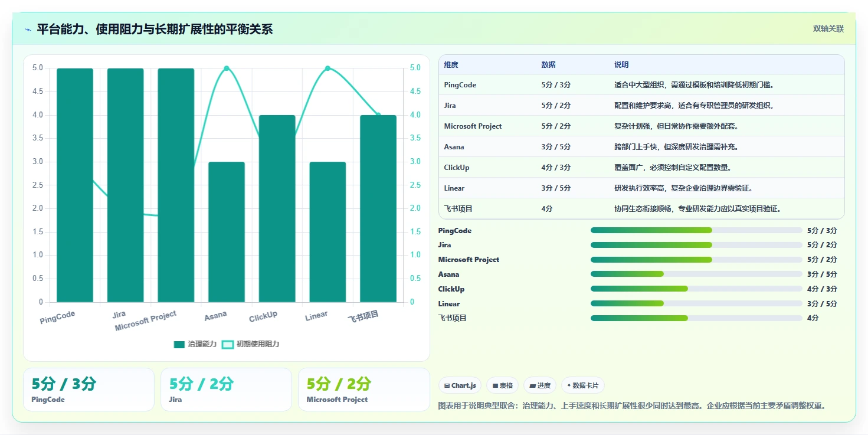Click the ClickUp label on the chart x-axis
Screen dimensions: 868x435
[x=263, y=317]
